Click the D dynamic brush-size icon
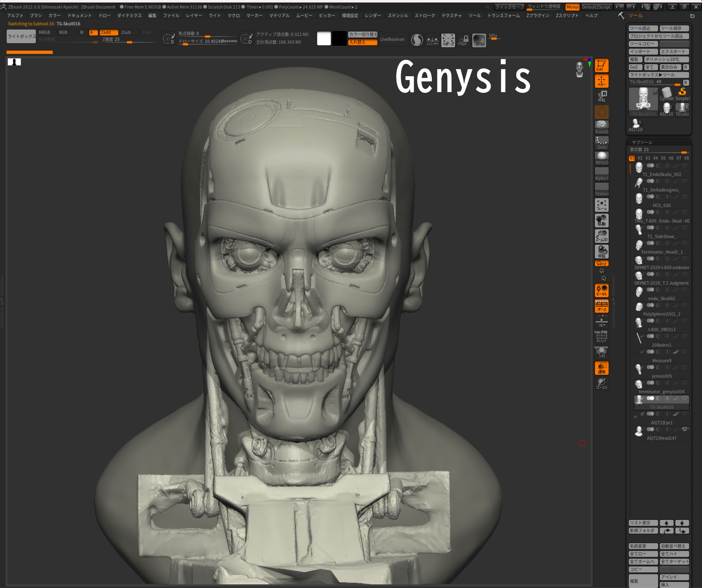Screen dimensions: 702x588 tap(246, 39)
